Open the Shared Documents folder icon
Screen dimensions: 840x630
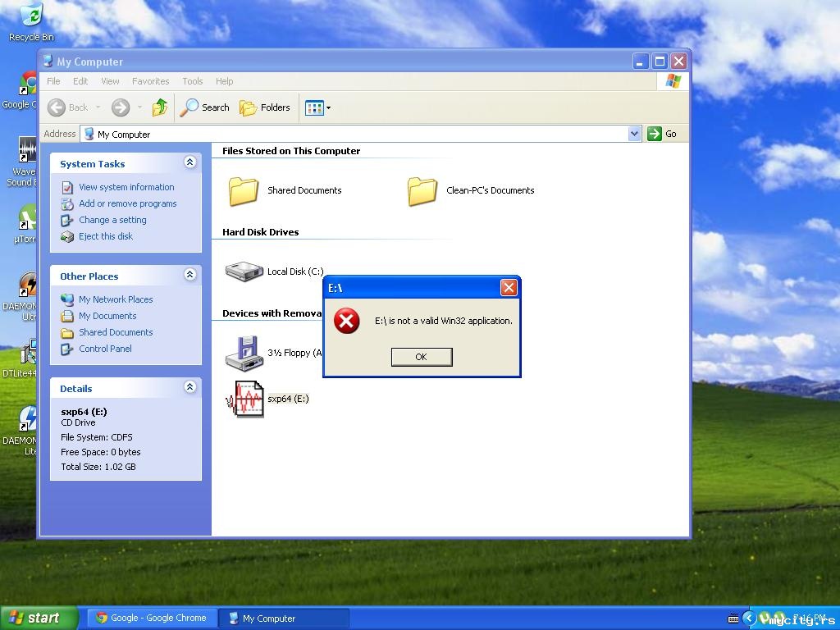point(244,191)
